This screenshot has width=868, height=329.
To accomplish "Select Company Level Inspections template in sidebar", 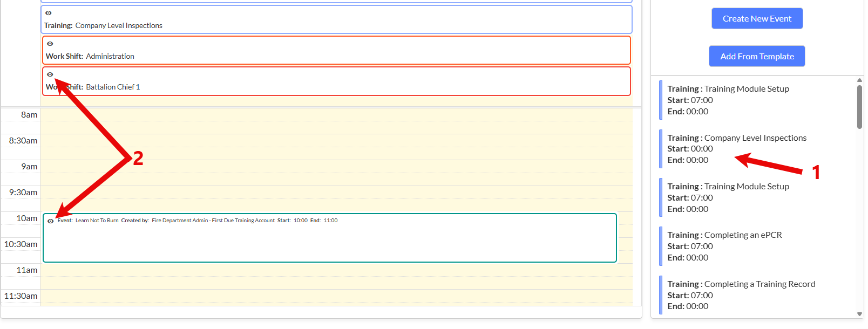I will pyautogui.click(x=736, y=149).
